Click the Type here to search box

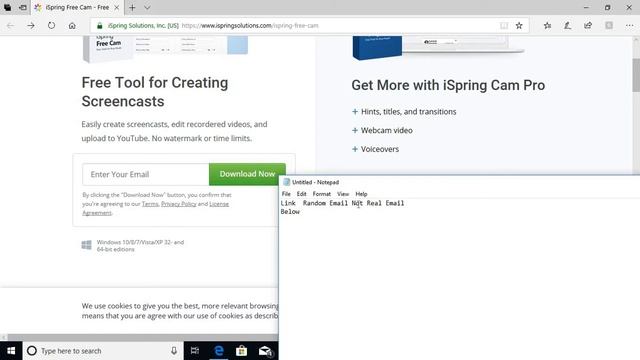(x=103, y=351)
